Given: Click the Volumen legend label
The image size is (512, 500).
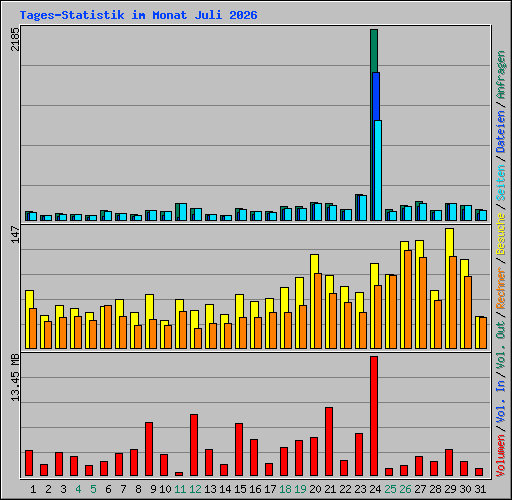Looking at the screenshot, I should pos(501,455).
